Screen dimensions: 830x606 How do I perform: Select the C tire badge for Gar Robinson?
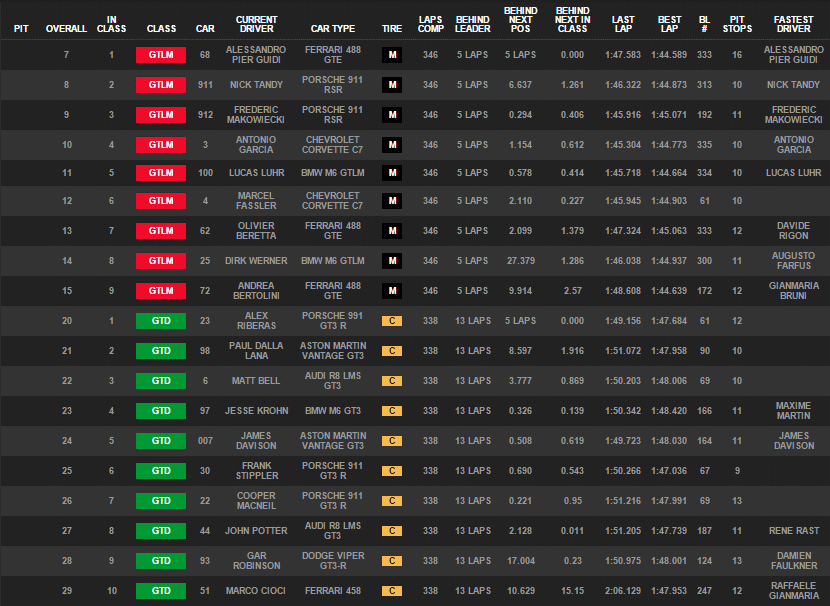tap(392, 561)
